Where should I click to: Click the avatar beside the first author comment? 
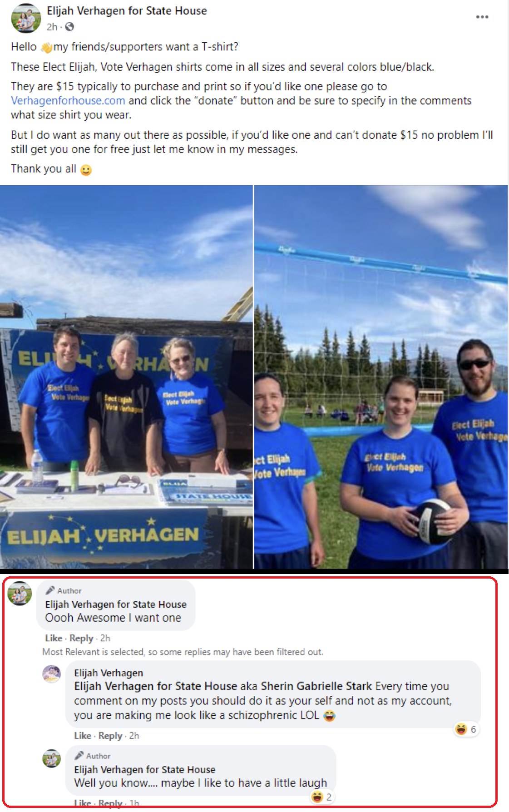click(x=20, y=593)
